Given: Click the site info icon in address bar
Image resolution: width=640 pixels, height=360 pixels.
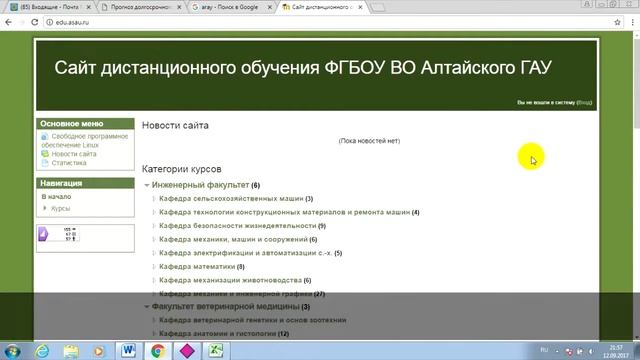Looking at the screenshot, I should 49,22.
